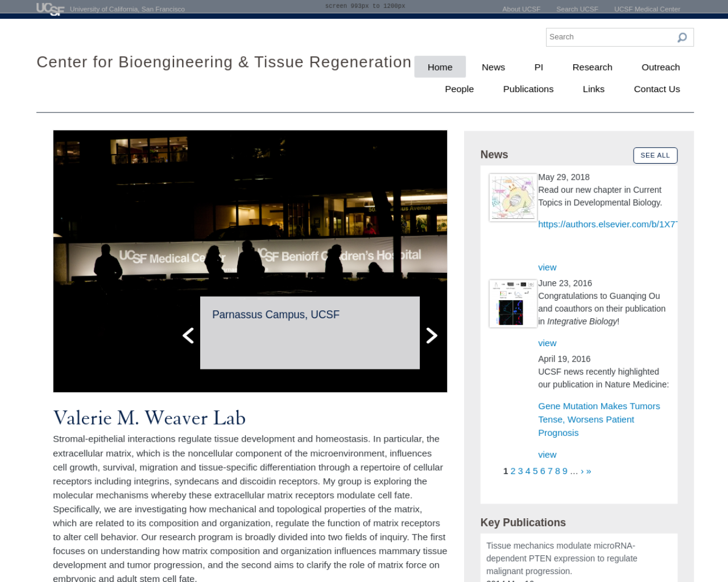728x582 pixels.
Task: Open Search UCSF link
Action: [x=577, y=9]
